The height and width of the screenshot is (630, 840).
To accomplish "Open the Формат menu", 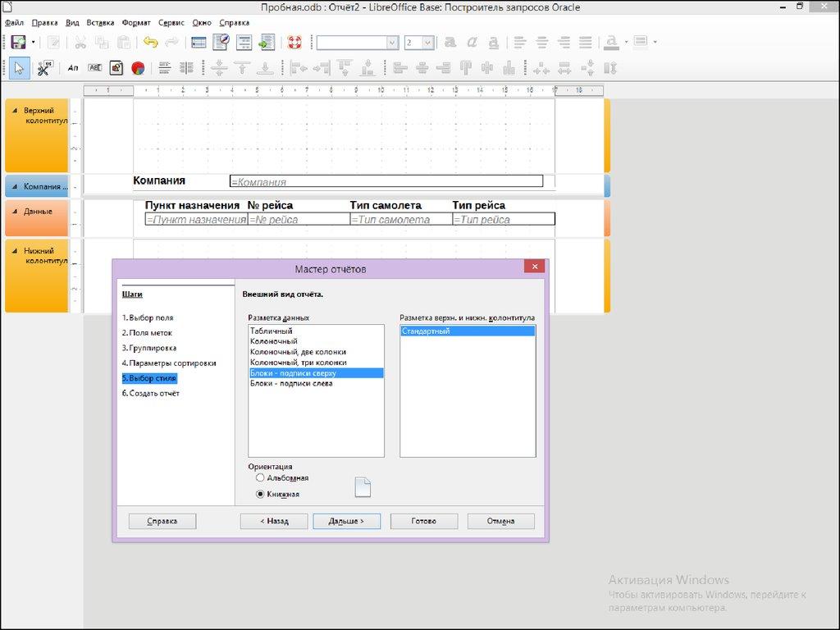I will (x=136, y=23).
